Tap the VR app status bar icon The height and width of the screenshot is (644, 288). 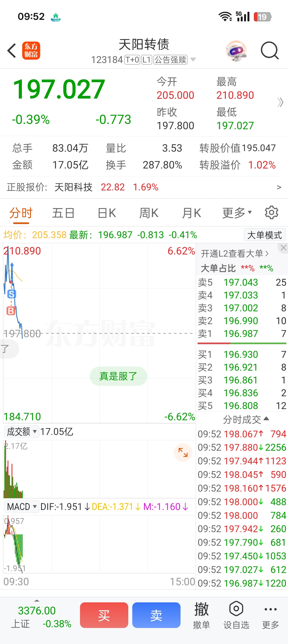(56, 17)
